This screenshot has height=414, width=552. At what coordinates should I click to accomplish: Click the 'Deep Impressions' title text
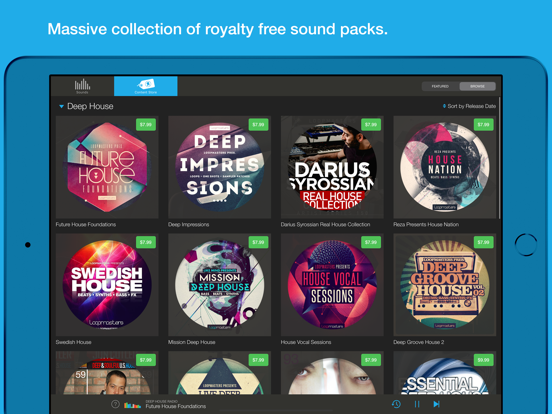[189, 225]
